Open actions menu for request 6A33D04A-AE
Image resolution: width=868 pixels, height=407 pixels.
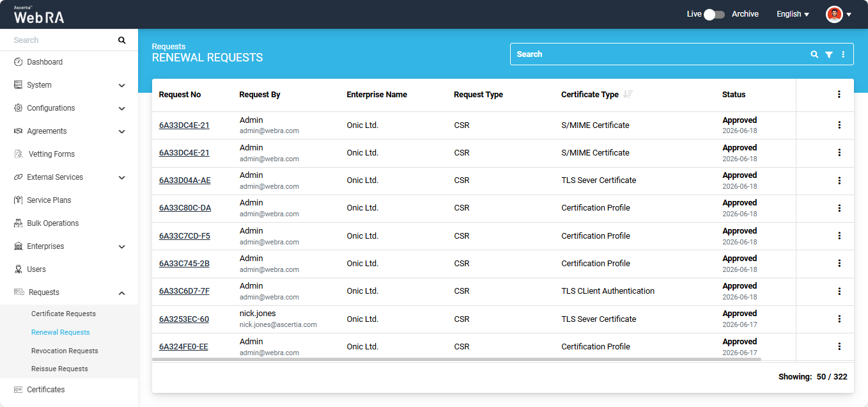[x=839, y=180]
